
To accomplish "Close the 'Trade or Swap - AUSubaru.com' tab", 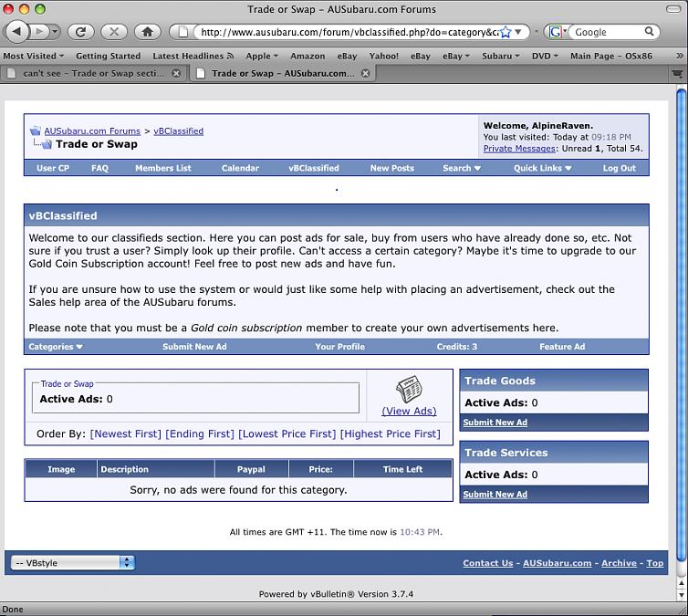I will pos(365,73).
